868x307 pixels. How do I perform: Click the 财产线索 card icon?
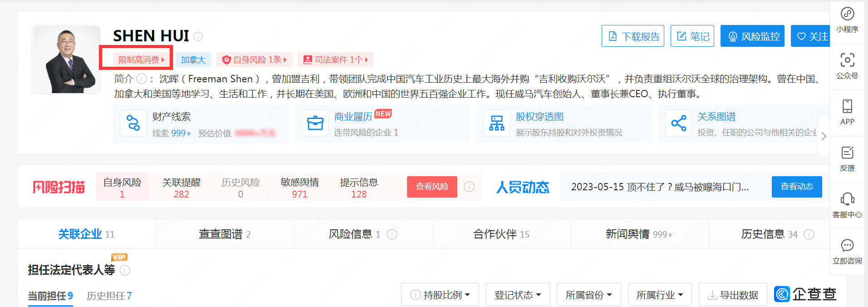tap(133, 123)
